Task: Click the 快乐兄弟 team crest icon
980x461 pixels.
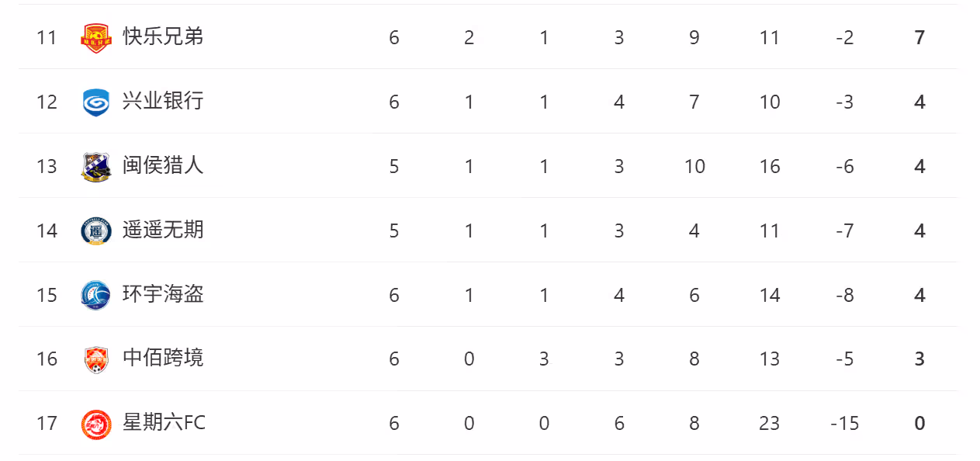Action: click(96, 38)
